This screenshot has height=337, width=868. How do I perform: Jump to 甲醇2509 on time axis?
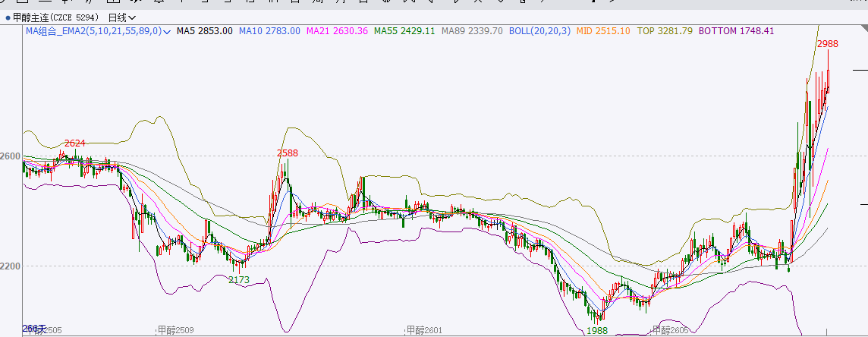(175, 330)
